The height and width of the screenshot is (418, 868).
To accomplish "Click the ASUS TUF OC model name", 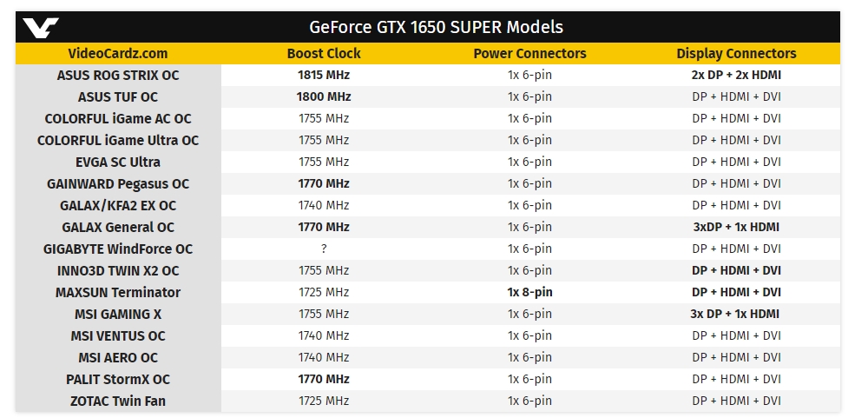I will [118, 97].
